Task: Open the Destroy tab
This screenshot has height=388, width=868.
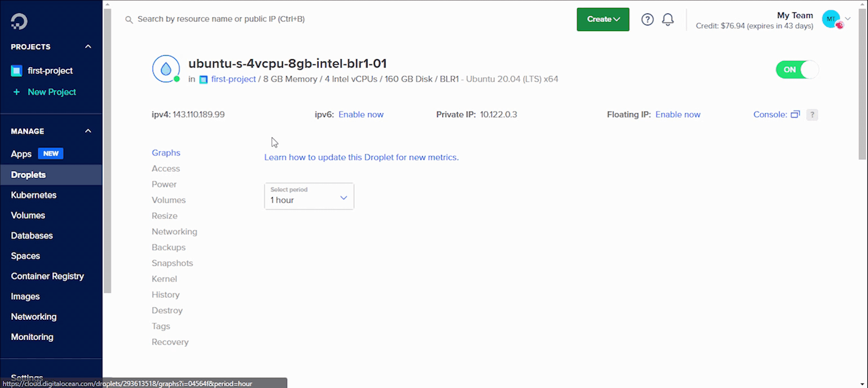Action: 167,311
